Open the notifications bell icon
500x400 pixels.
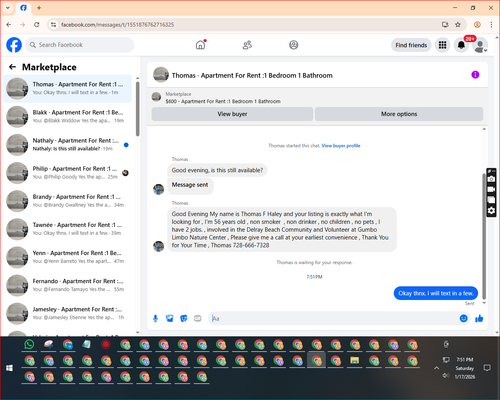tap(461, 45)
